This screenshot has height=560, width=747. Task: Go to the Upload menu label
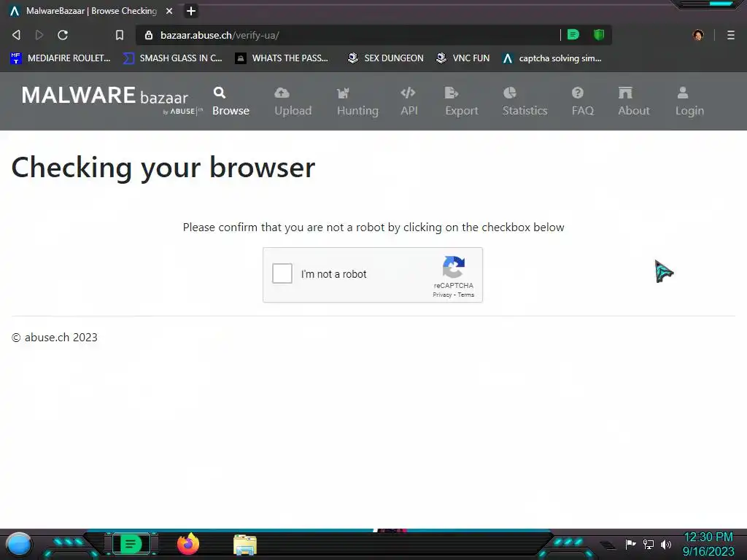coord(293,111)
